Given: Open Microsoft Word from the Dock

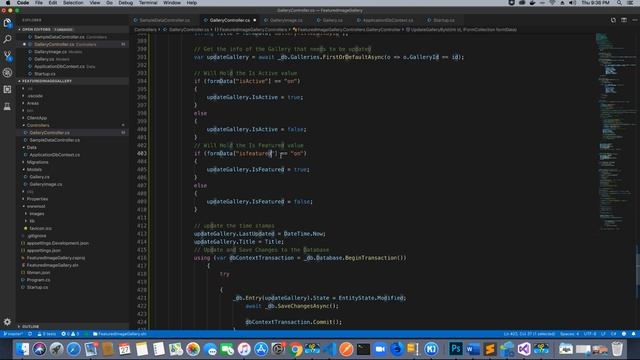Looking at the screenshot, I should click(473, 349).
